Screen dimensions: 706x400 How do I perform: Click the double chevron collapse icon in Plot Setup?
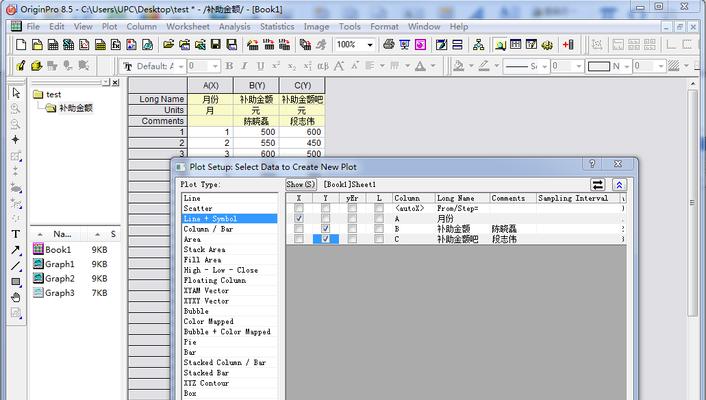click(619, 185)
